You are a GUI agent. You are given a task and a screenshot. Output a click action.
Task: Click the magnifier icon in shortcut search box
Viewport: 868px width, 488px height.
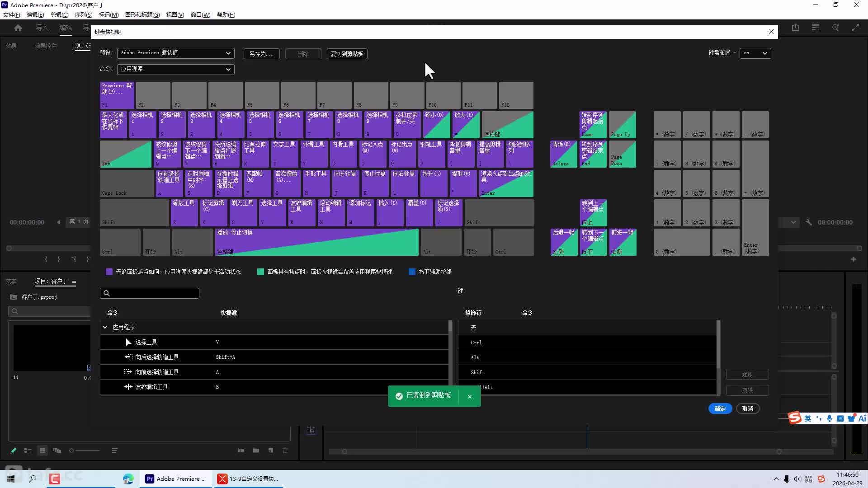(x=107, y=293)
